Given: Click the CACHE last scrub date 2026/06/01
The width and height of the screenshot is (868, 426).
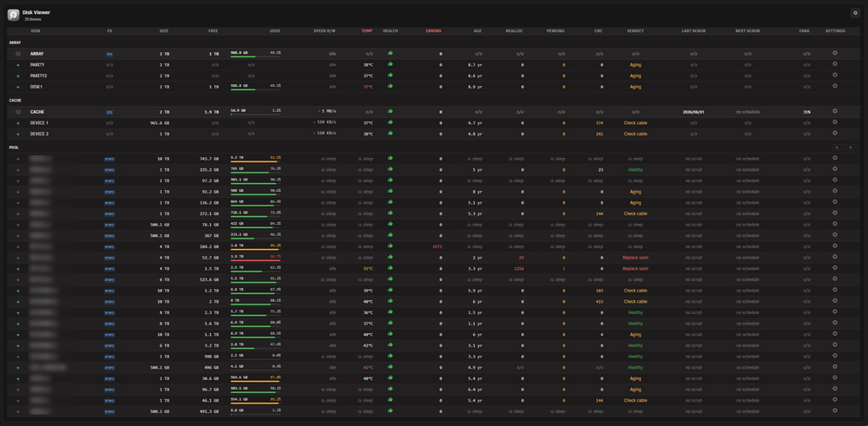Looking at the screenshot, I should coord(693,112).
